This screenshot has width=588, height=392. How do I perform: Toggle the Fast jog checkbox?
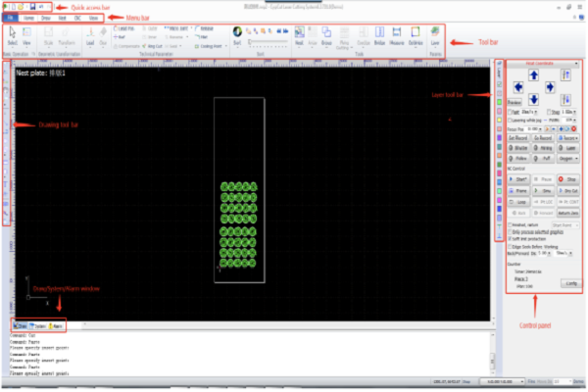click(x=510, y=112)
